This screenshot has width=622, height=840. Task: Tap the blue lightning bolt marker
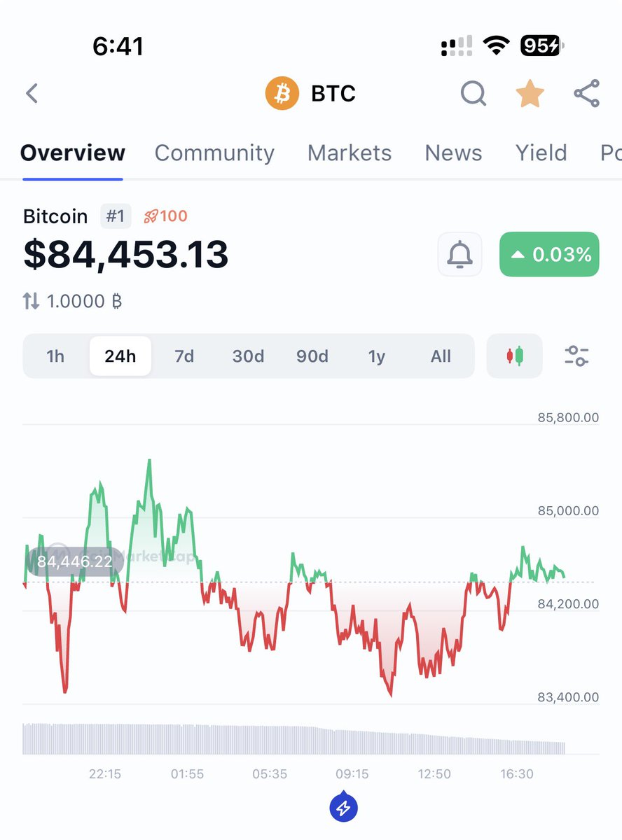pyautogui.click(x=343, y=808)
